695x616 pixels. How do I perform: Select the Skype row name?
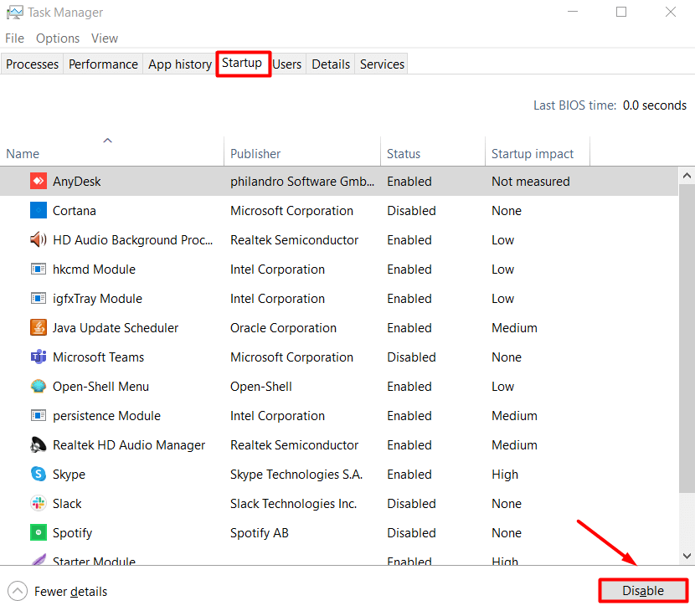69,475
